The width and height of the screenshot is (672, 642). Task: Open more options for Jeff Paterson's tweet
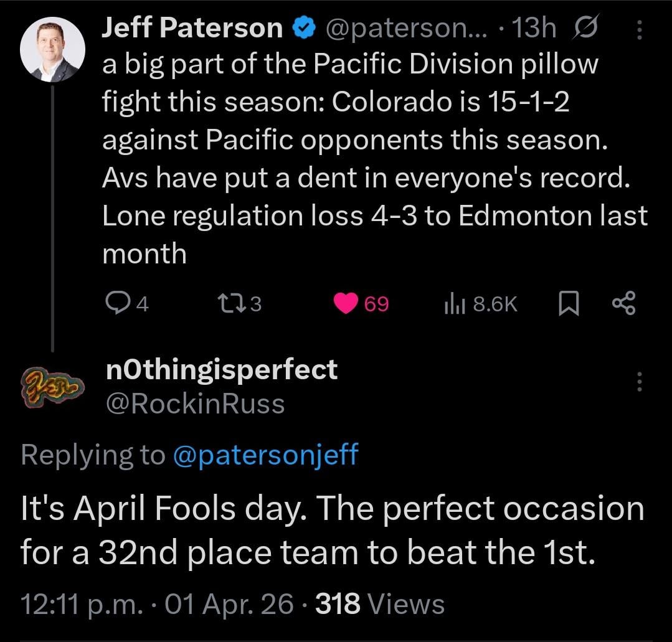point(639,29)
